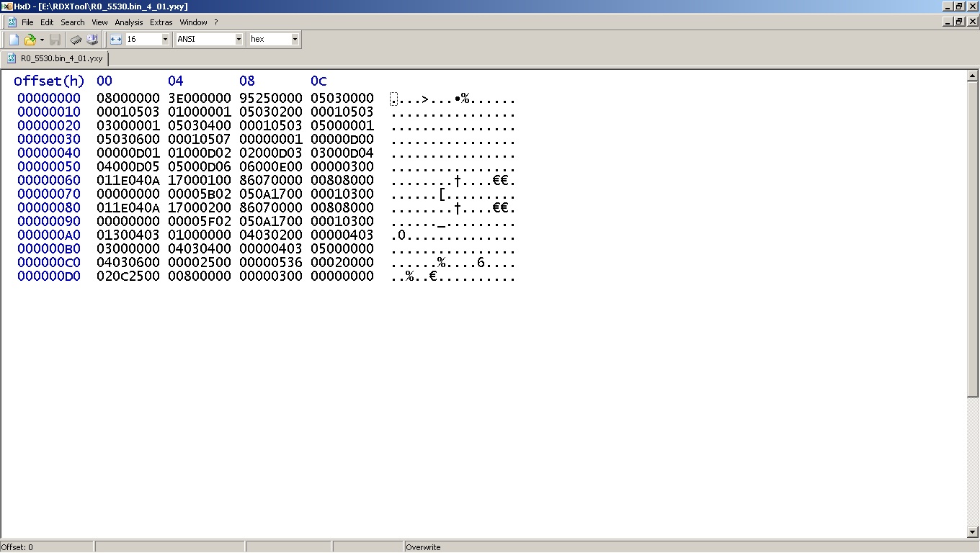The width and height of the screenshot is (980, 553).
Task: Open the View menu
Action: 99,22
